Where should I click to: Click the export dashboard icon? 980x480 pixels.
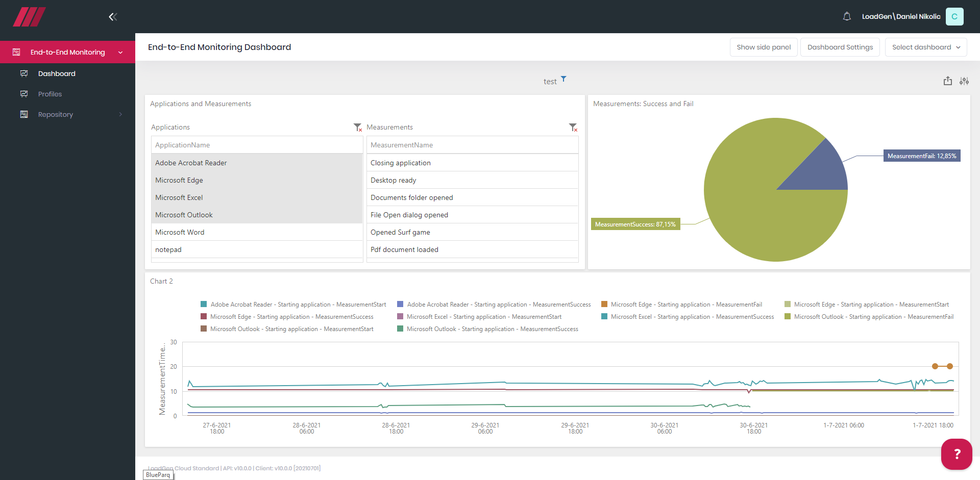pos(947,81)
